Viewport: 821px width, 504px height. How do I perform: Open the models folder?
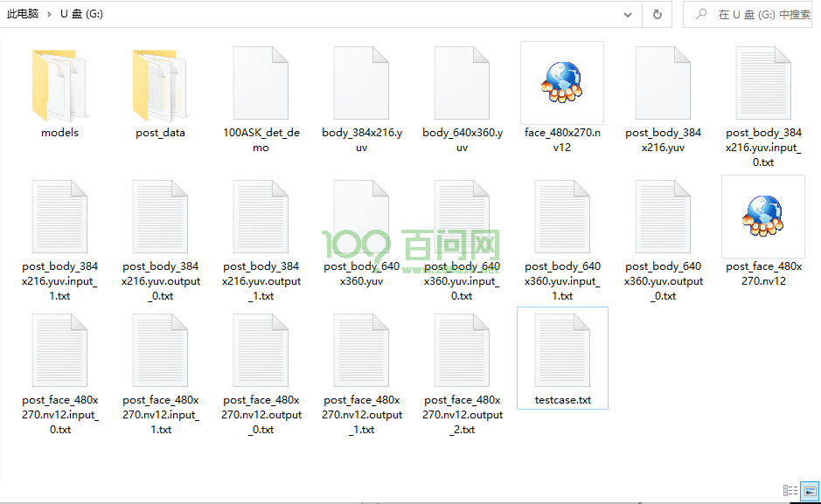coord(59,86)
